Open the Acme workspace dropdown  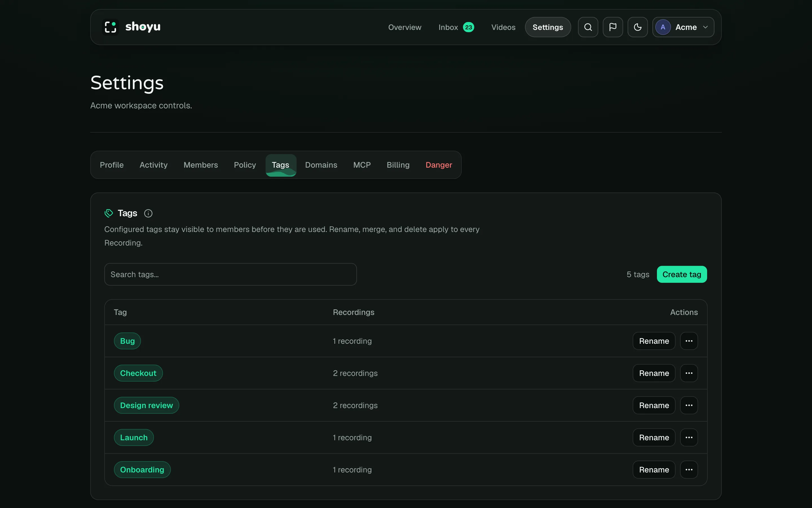point(683,27)
